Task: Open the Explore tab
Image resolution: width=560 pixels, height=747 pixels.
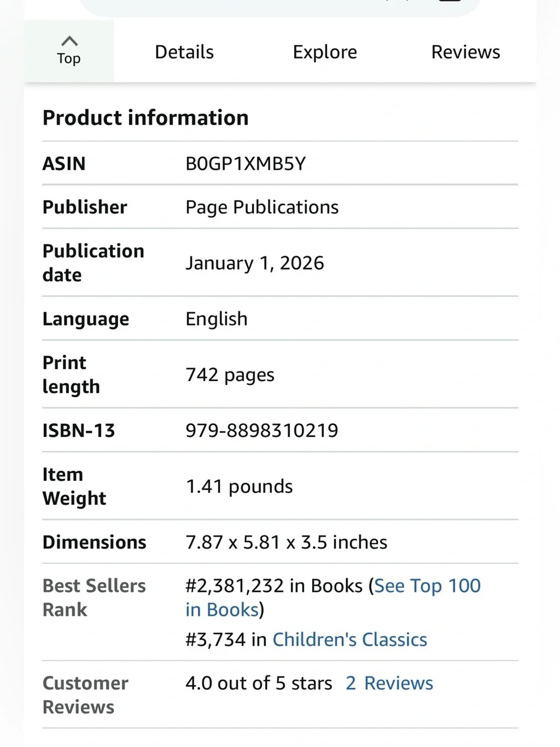Action: pos(325,52)
